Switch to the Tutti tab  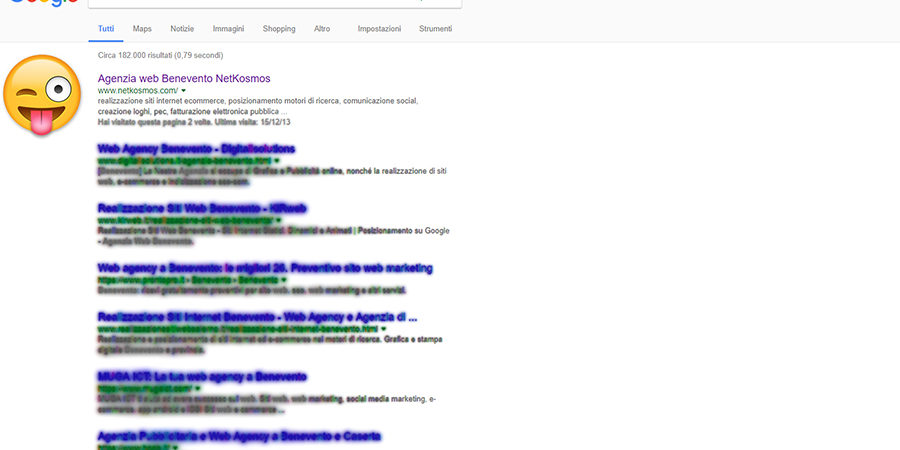(105, 29)
